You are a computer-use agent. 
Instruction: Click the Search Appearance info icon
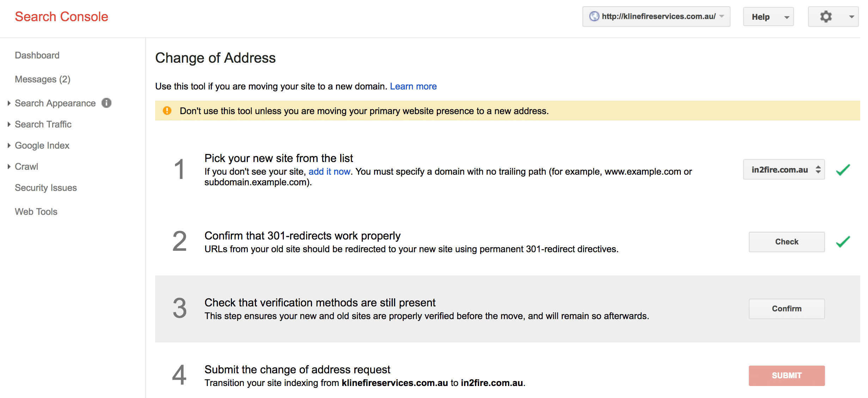[106, 103]
